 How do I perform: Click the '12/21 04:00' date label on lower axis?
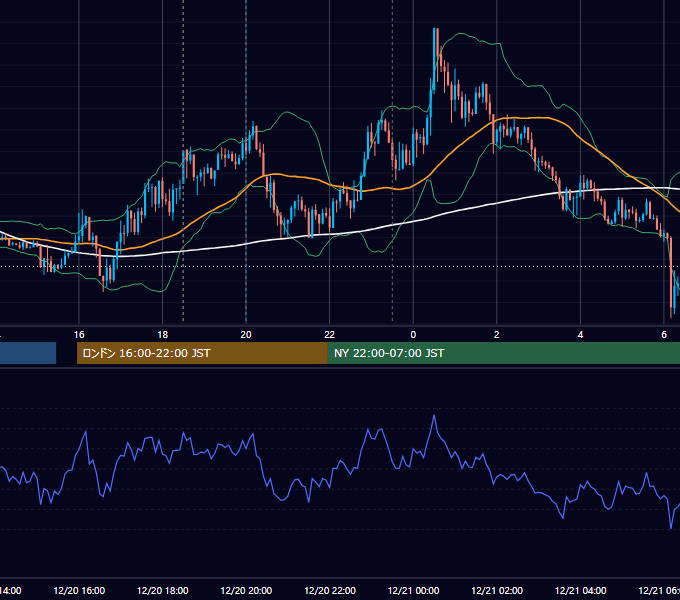[581, 591]
